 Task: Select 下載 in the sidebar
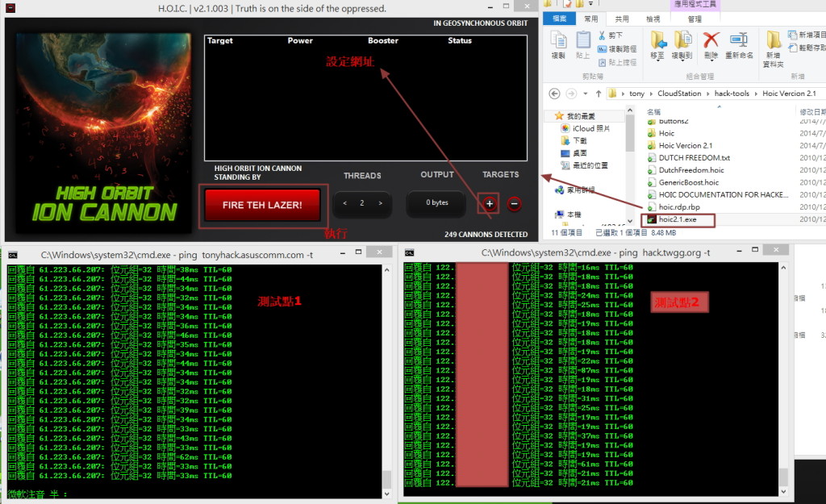click(x=574, y=140)
